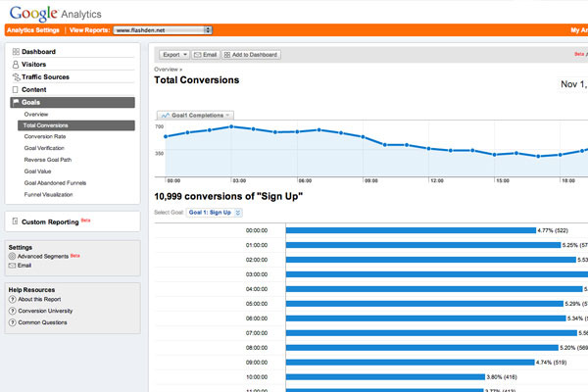Click the Visitors person icon

16,65
